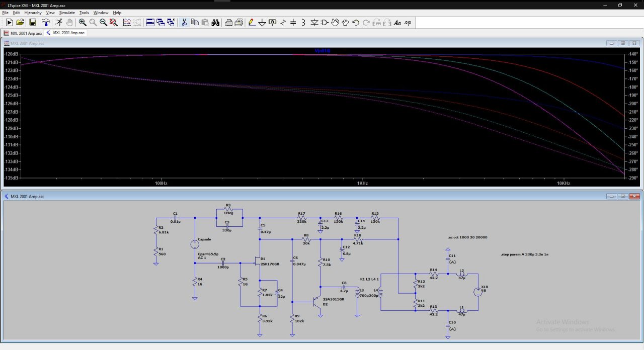Screen dimensions: 644x350
Task: Add Text with the Aa tool
Action: pos(397,23)
